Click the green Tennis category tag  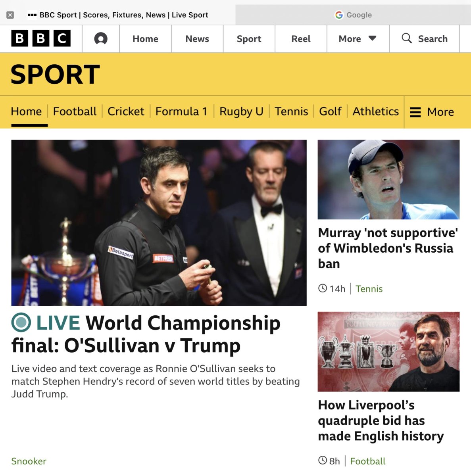[x=369, y=289]
